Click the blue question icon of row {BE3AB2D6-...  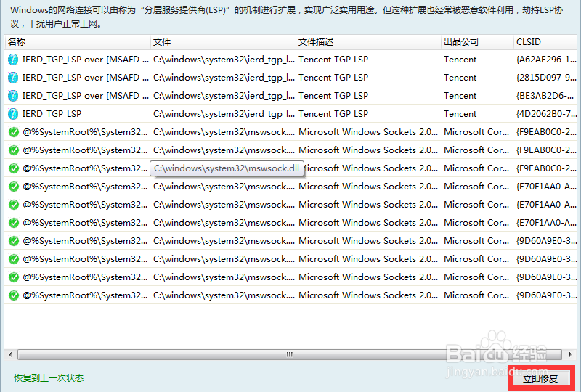13,96
